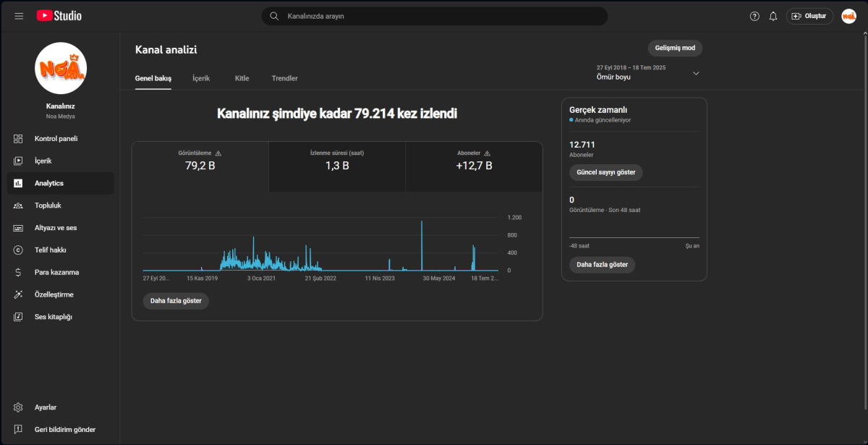
Task: Click the Oluştur create button
Action: 809,16
